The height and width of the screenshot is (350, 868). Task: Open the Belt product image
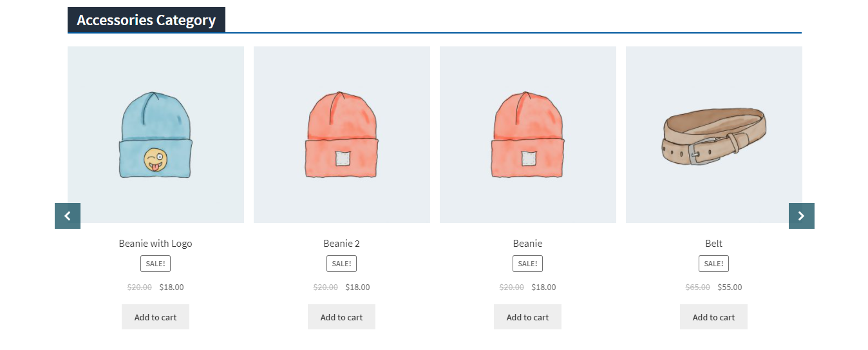(x=714, y=135)
